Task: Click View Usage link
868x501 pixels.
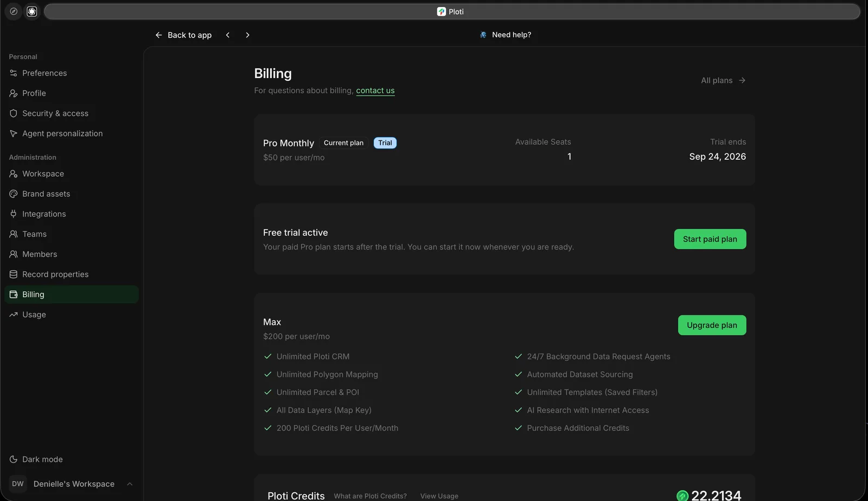Action: point(439,496)
